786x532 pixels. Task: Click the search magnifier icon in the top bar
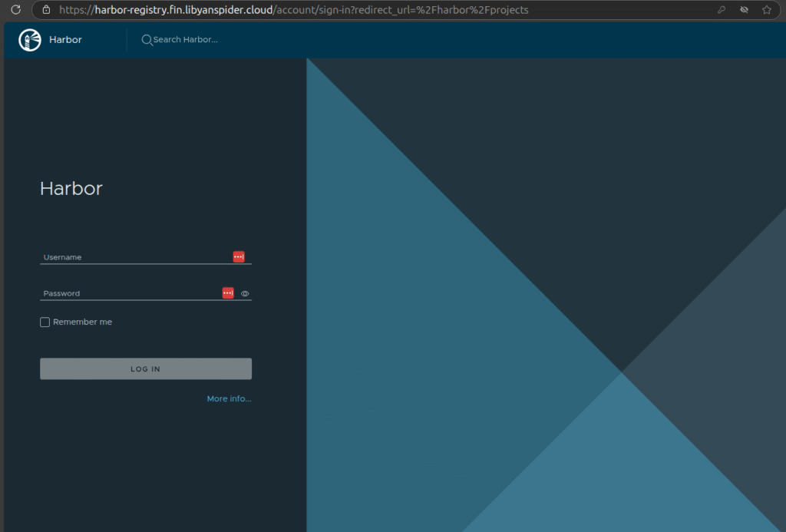tap(147, 39)
